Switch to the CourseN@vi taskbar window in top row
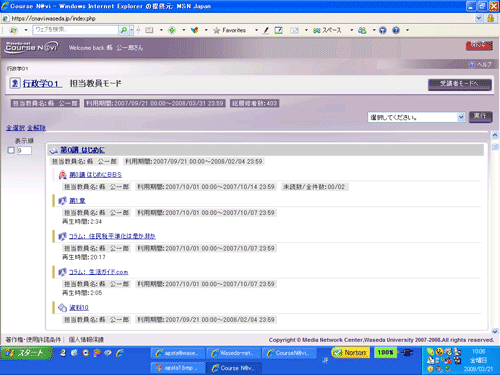 point(289,353)
